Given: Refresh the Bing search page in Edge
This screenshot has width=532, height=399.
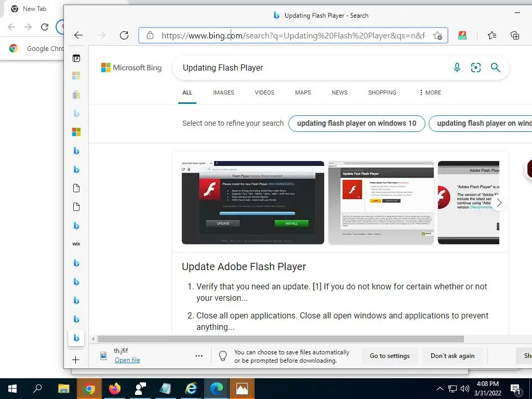Looking at the screenshot, I should click(x=124, y=35).
